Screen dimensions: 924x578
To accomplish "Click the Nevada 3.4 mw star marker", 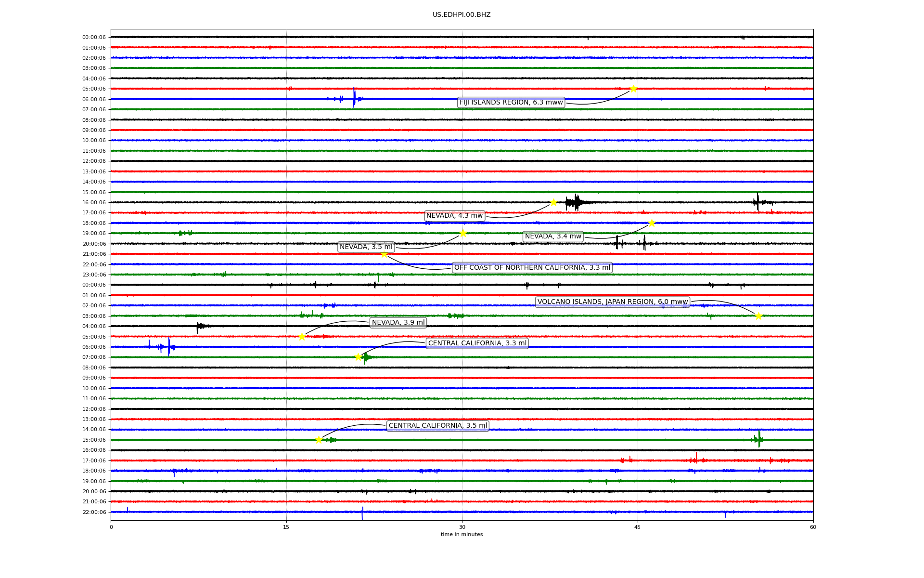I will click(x=652, y=223).
